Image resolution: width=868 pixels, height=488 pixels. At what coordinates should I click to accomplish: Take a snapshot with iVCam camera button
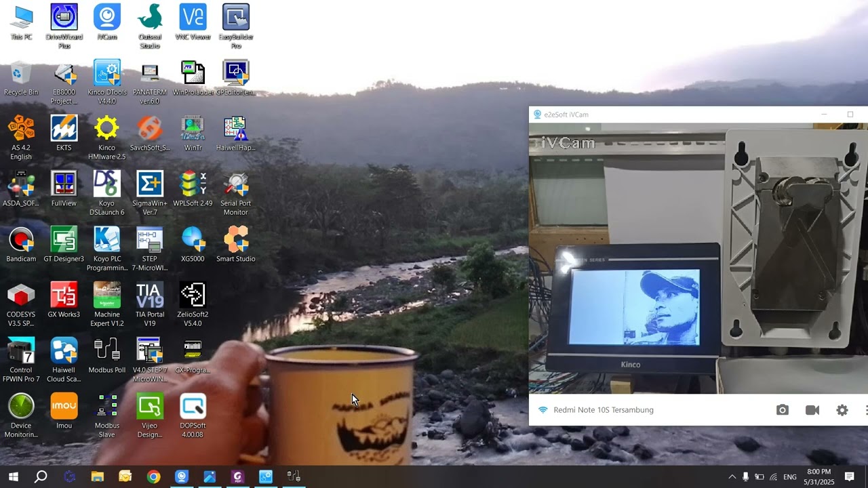pos(783,410)
